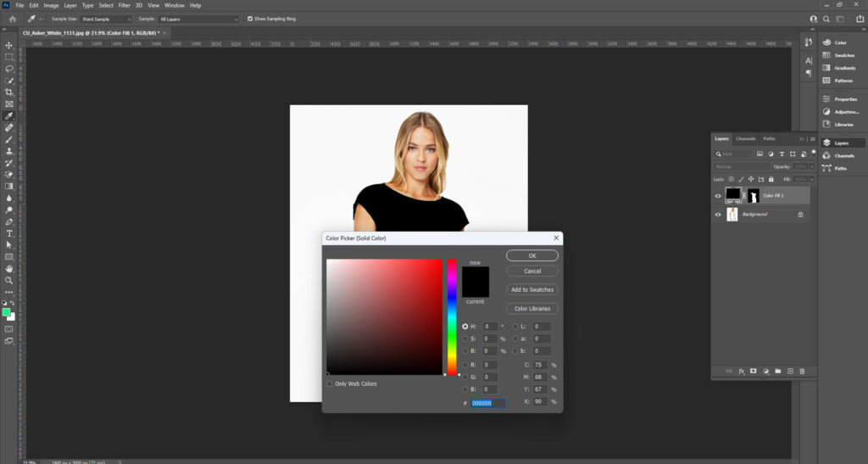Collapse Layers panel with double-arrow icon
Screen dimensions: 868x464
point(801,139)
